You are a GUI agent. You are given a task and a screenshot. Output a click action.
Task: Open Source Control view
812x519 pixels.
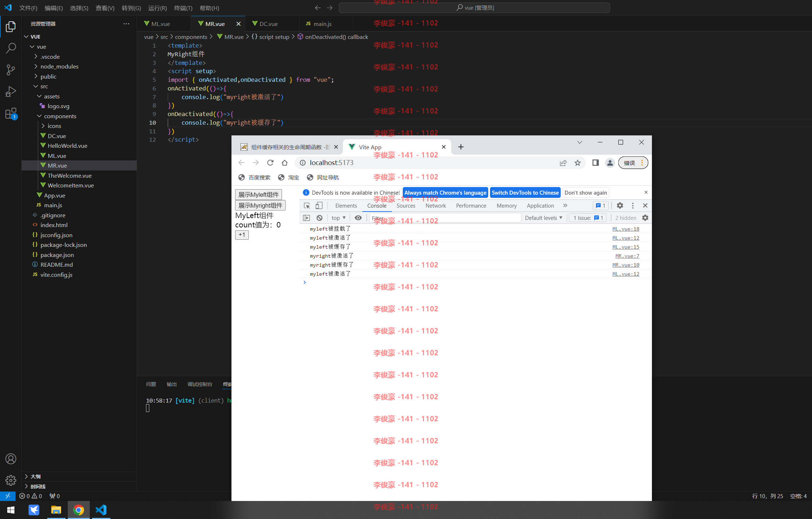point(11,70)
